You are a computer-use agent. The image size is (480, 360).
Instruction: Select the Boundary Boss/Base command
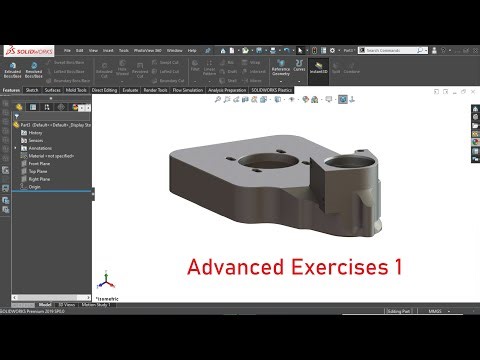coord(68,81)
